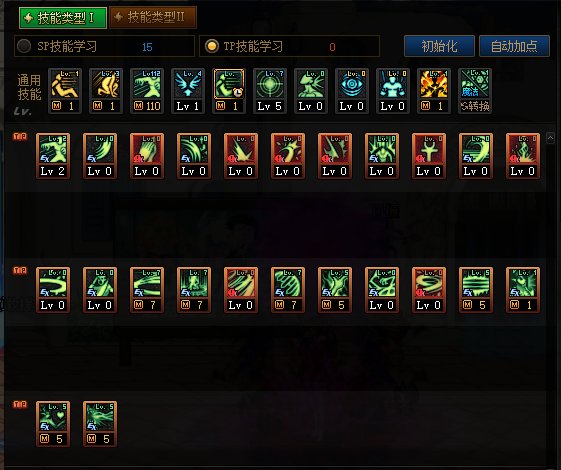Select the skill icon with alarm clock
561x470 pixels.
click(229, 91)
